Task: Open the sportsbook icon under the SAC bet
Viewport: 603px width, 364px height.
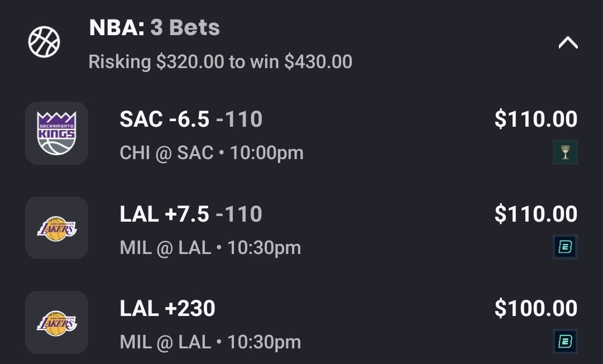Action: (565, 152)
